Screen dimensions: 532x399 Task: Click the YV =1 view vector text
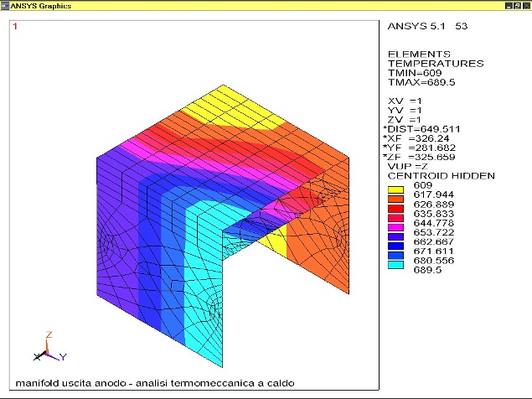[x=405, y=111]
